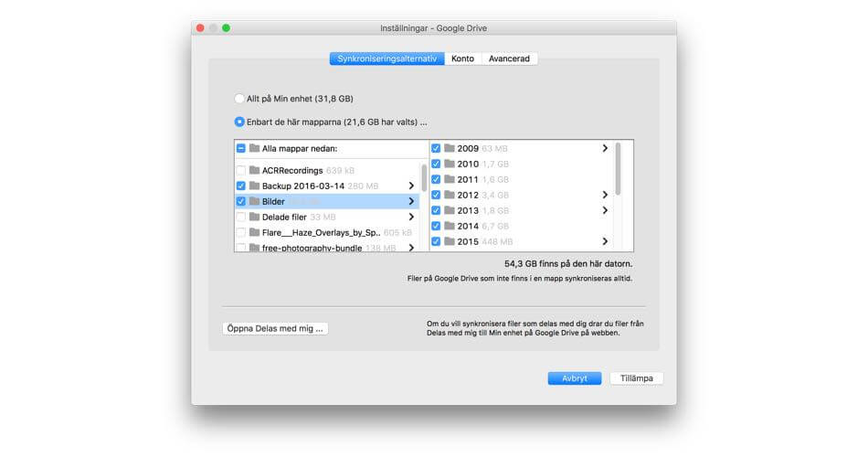Click the 2014 folder icon
Screen dimensions: 868x457
[449, 226]
